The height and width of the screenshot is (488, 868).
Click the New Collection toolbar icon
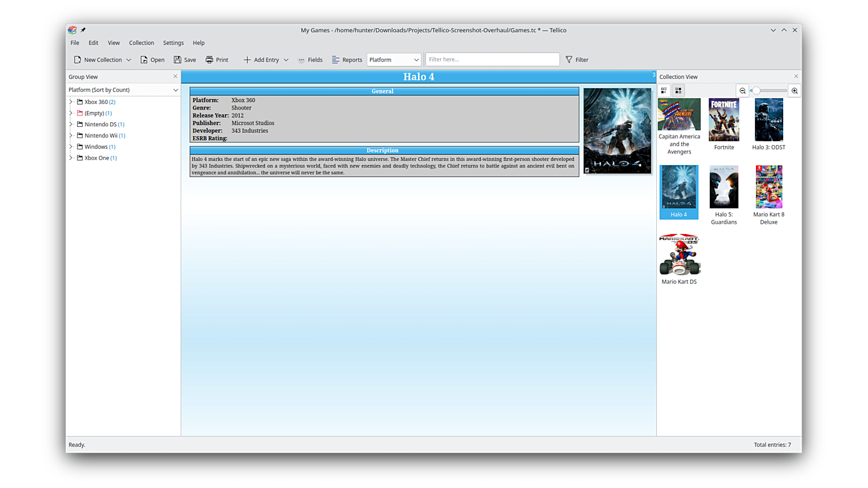(x=78, y=60)
